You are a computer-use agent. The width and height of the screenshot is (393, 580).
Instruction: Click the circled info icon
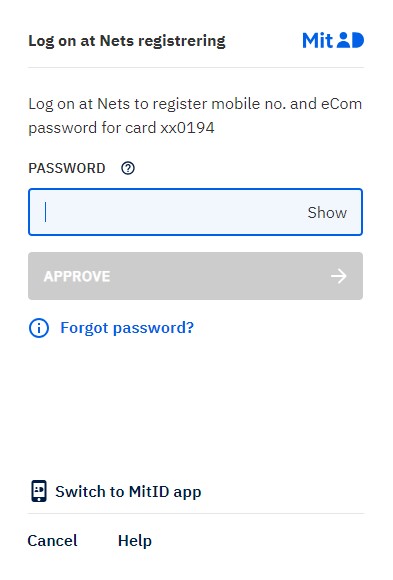click(x=39, y=328)
